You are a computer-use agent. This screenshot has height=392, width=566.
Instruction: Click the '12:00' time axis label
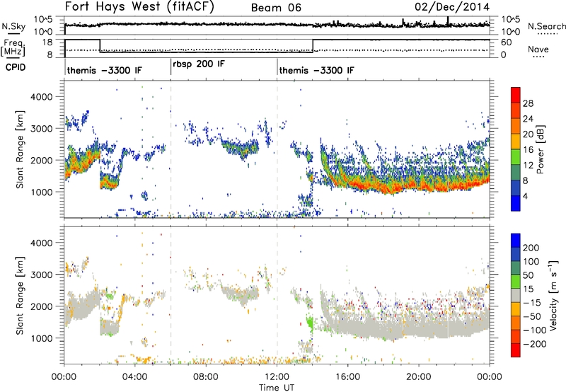(x=277, y=377)
